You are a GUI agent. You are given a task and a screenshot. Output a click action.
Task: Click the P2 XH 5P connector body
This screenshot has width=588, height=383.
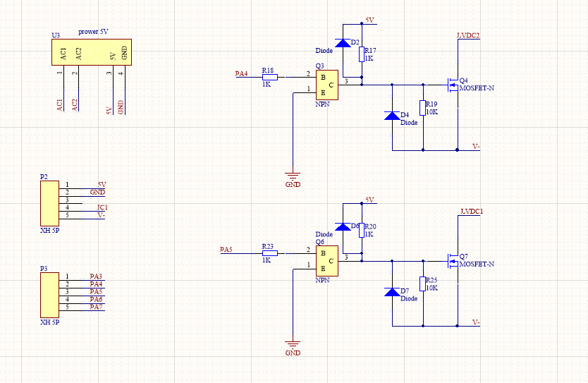(x=49, y=201)
